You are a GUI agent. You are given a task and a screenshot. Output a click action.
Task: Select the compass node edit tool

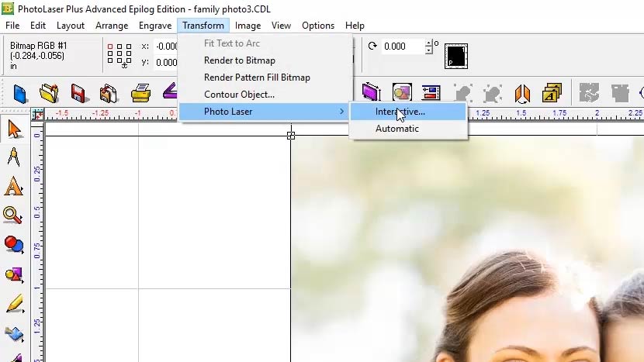pyautogui.click(x=14, y=157)
